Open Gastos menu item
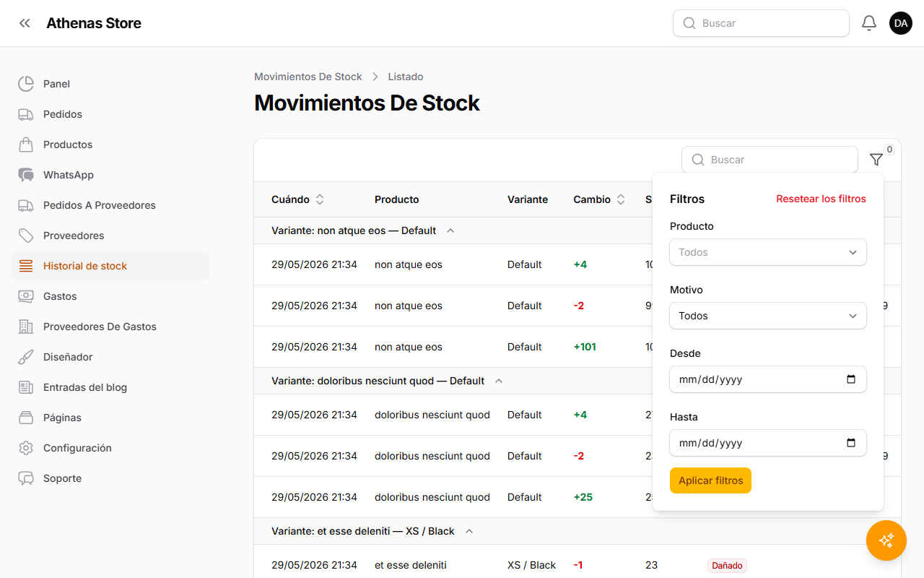This screenshot has width=924, height=578. pyautogui.click(x=110, y=296)
